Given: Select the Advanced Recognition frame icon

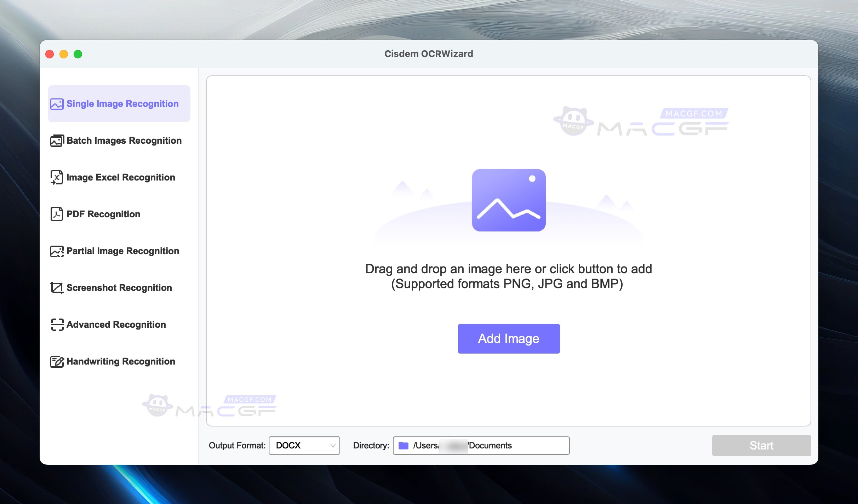Looking at the screenshot, I should [x=57, y=325].
